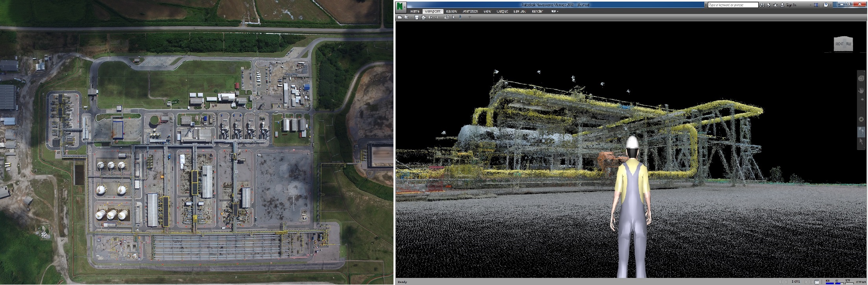
Task: Click the ViewCube Front face
Action: (x=838, y=44)
